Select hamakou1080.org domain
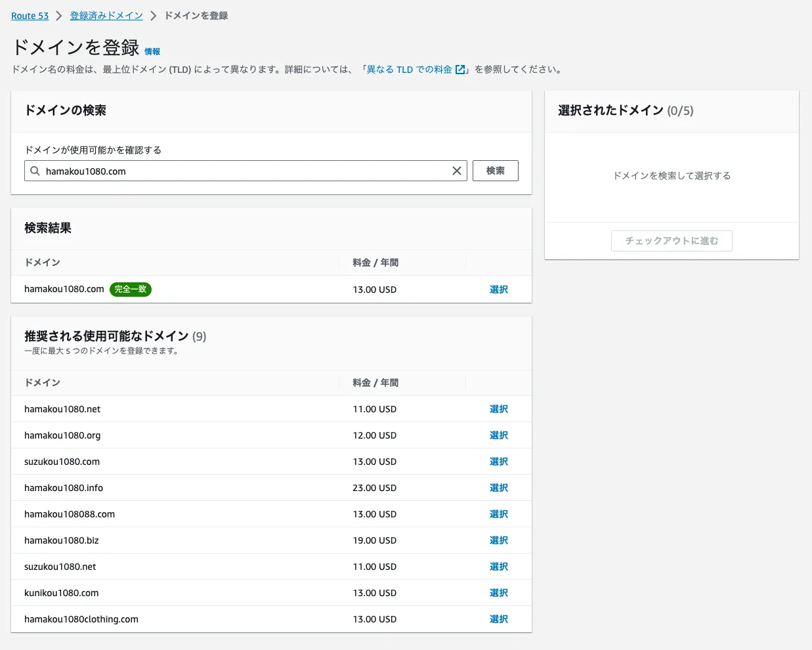Screen dimensions: 812x650 (x=498, y=435)
